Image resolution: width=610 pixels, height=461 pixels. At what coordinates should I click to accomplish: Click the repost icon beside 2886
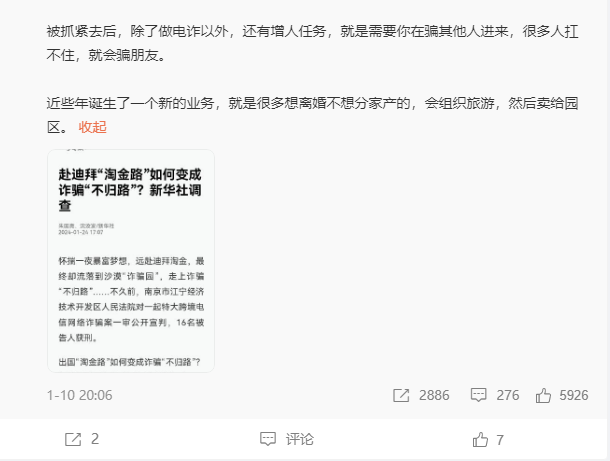tap(401, 395)
